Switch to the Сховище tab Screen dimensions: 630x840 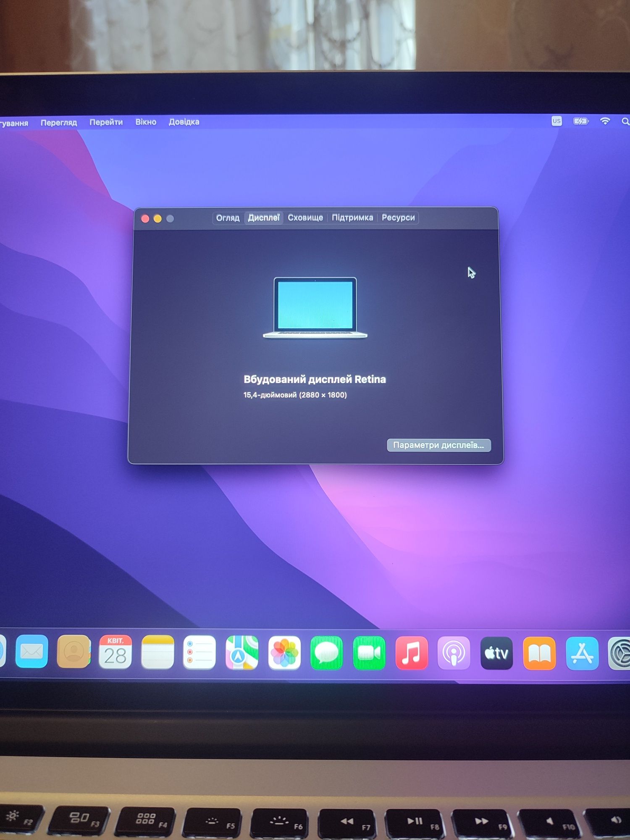click(305, 218)
